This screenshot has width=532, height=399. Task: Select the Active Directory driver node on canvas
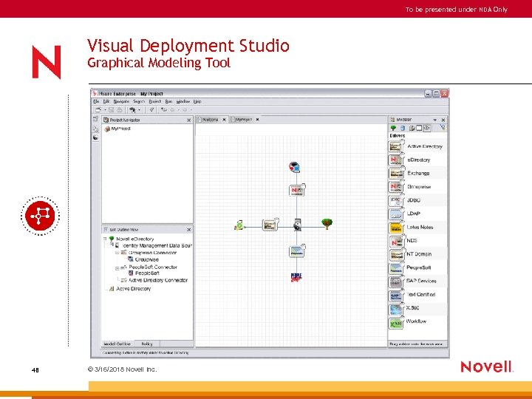coord(270,225)
